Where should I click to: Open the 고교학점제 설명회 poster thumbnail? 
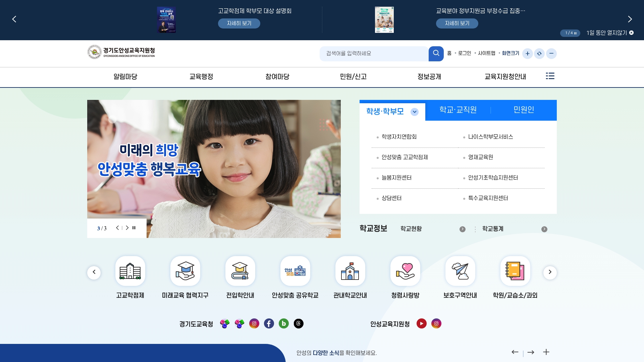(166, 20)
